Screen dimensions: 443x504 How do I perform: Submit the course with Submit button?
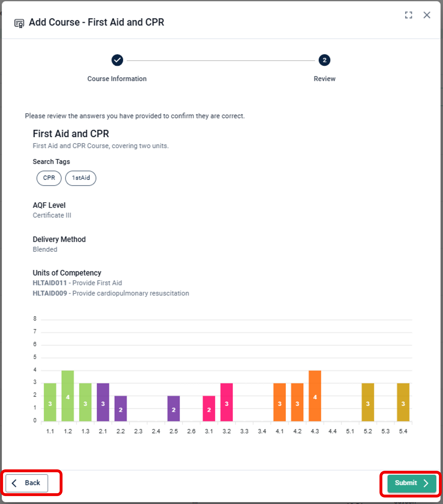coord(411,483)
